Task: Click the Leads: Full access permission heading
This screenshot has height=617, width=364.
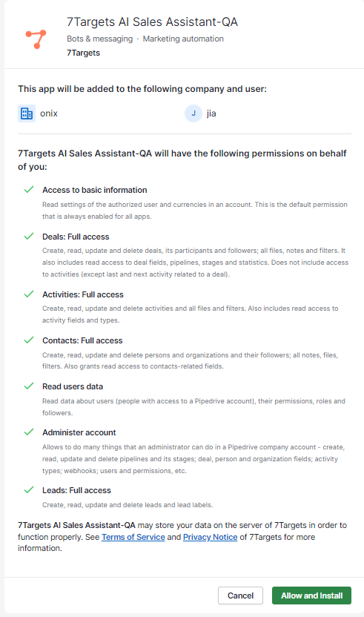Action: 77,490
